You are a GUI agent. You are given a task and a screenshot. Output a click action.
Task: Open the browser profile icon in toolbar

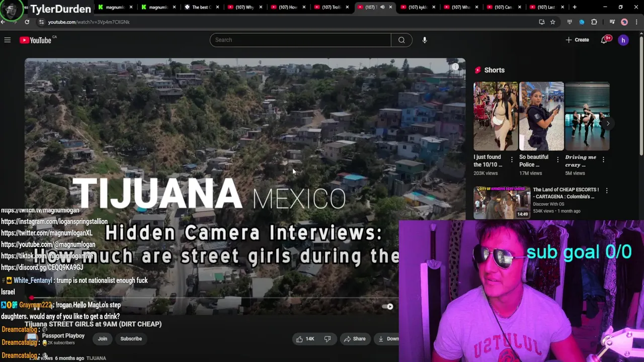pos(624,22)
